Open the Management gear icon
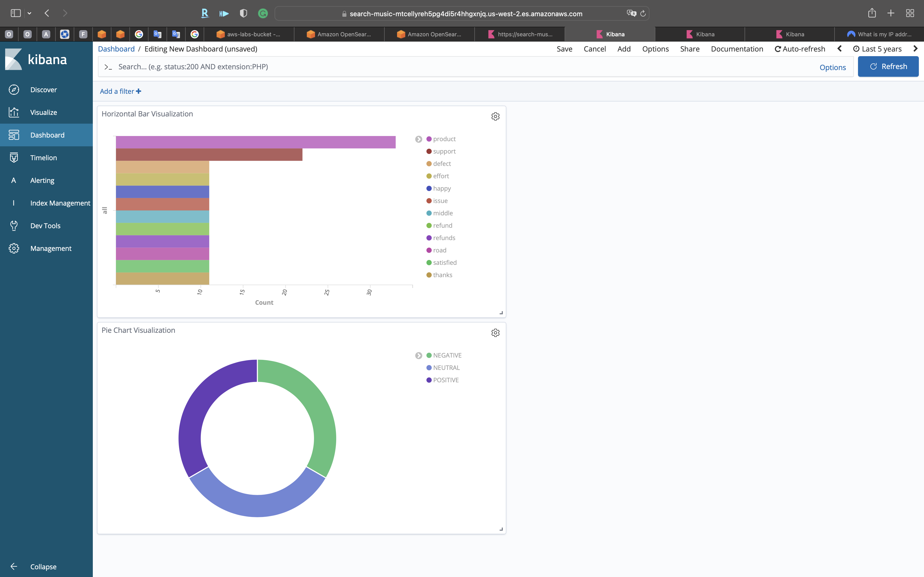This screenshot has width=924, height=577. coord(14,248)
